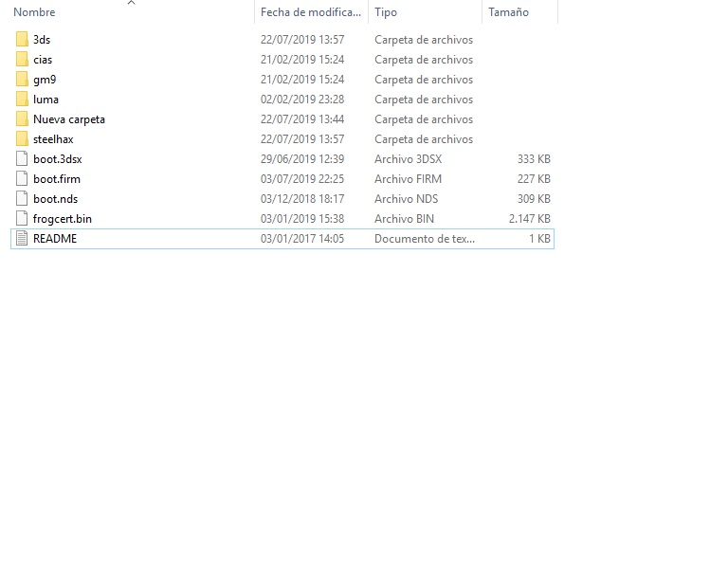Click the date 03/01/2017 14:05
The width and height of the screenshot is (728, 582).
302,239
